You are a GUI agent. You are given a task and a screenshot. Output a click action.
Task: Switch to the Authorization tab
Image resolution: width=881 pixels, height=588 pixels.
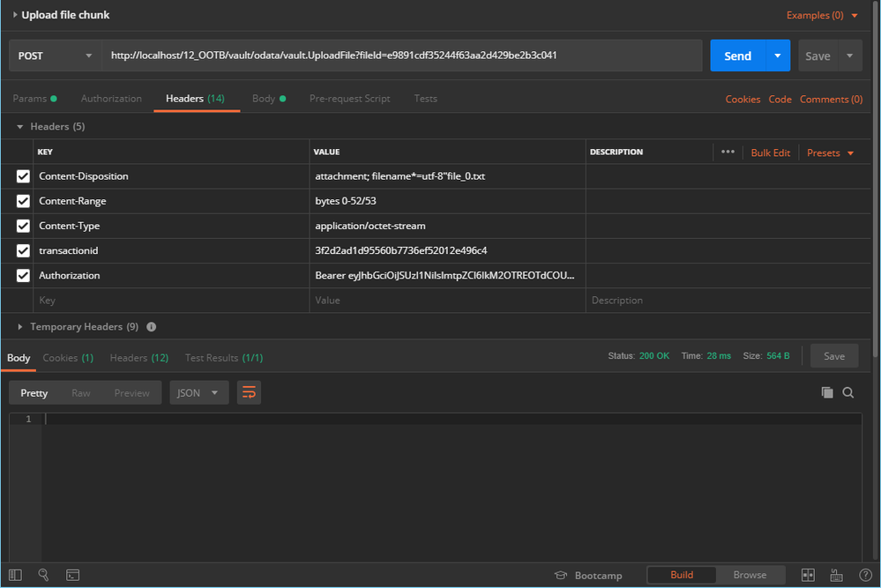111,99
